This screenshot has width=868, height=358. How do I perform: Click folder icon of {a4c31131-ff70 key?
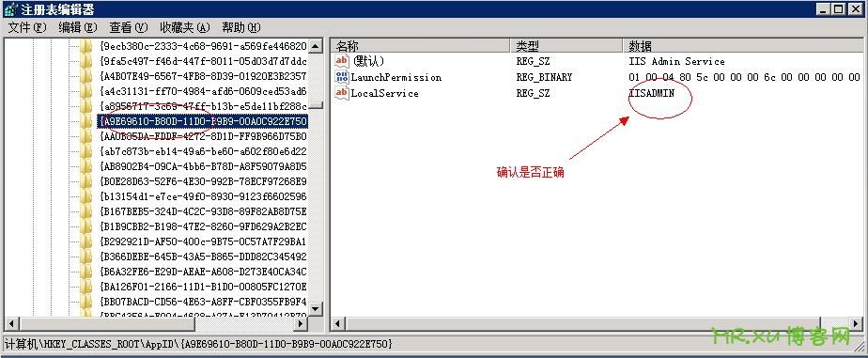(x=85, y=91)
